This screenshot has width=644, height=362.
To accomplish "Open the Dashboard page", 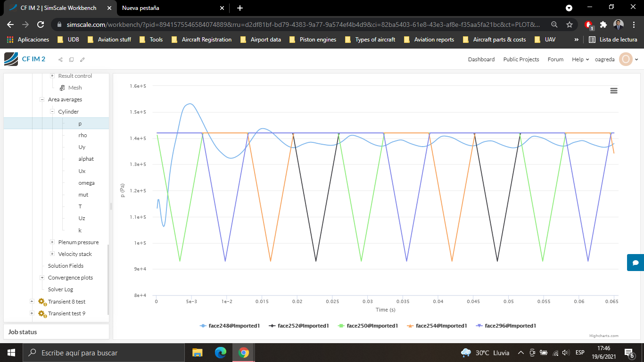I will [481, 59].
